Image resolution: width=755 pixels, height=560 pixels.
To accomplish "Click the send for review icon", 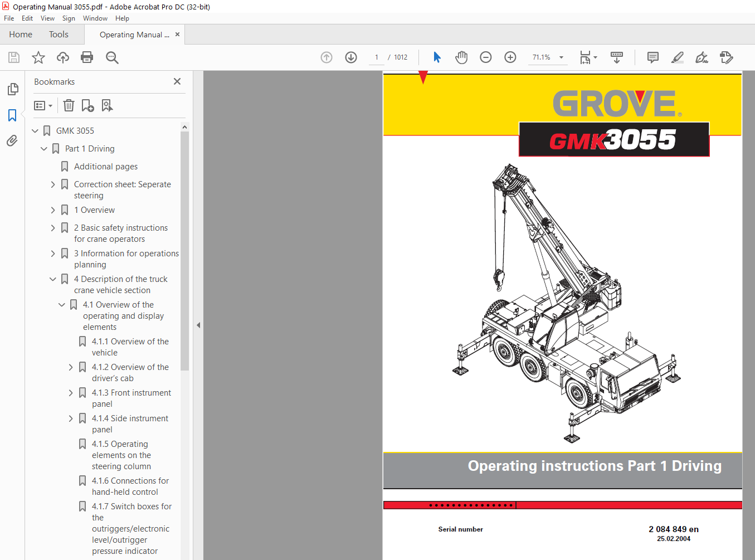I will point(727,57).
